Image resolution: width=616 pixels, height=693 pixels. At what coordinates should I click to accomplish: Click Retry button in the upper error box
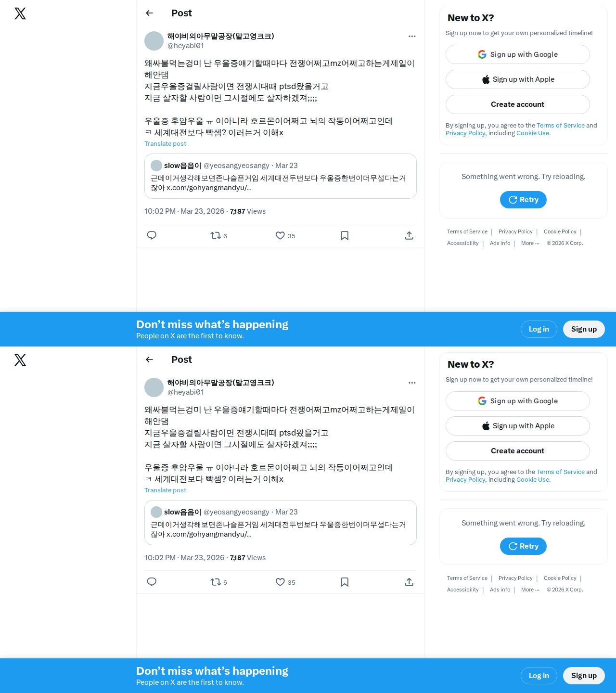523,200
